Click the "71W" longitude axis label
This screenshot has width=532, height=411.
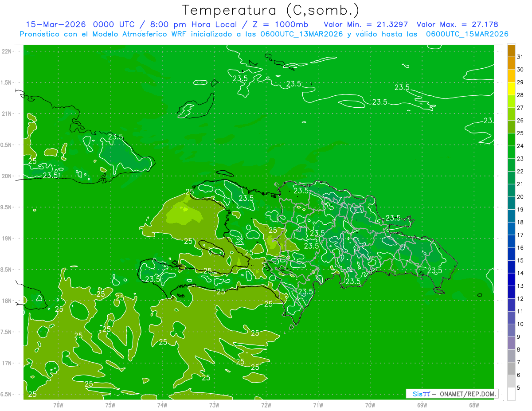click(318, 405)
